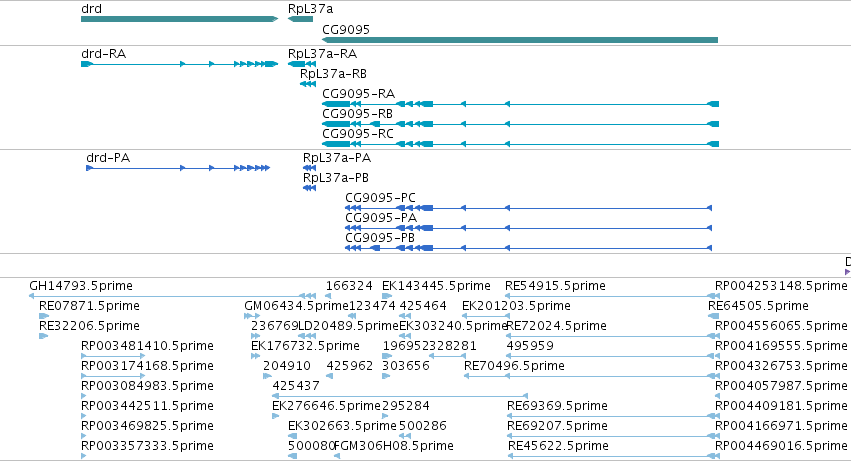
Task: Click the RpL37a-RA transcript label
Action: tap(322, 54)
